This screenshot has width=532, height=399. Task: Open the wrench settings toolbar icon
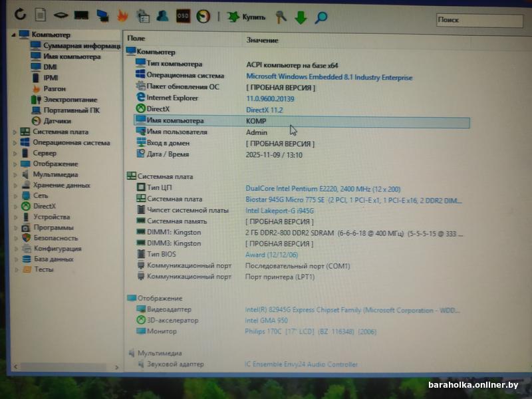pos(281,17)
